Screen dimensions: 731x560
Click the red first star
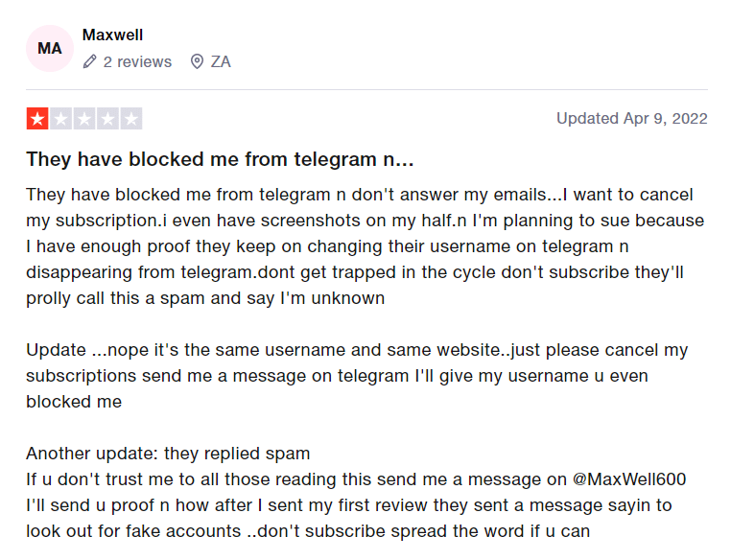coord(37,119)
